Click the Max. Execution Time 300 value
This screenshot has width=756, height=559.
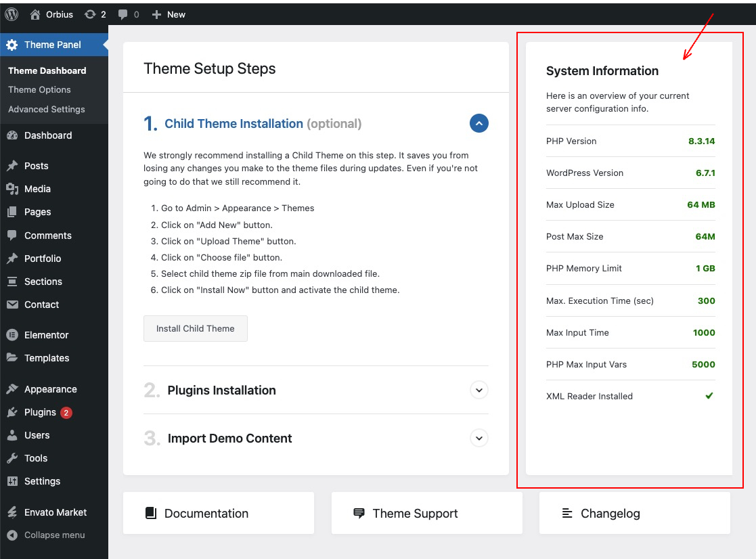[707, 300]
